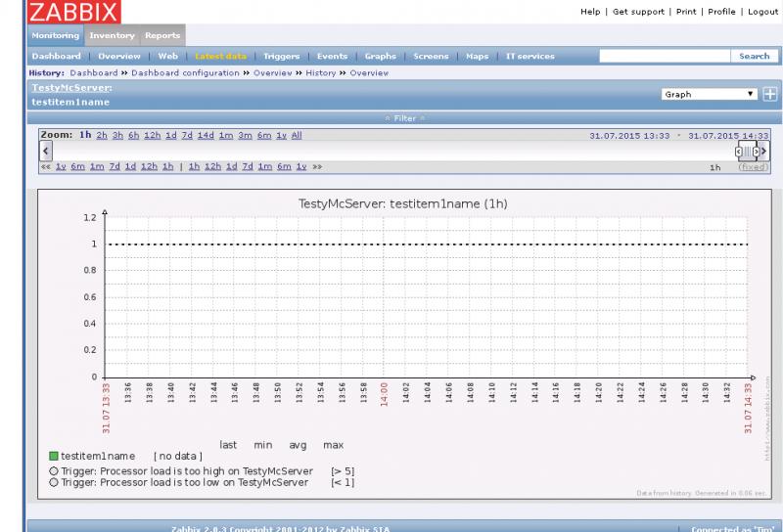Click the processor load too low trigger marker
The width and height of the screenshot is (783, 532).
coord(53,482)
